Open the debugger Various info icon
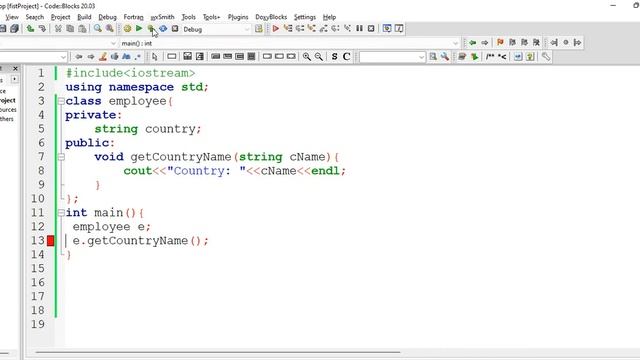This screenshot has height=360, width=640. 399,29
